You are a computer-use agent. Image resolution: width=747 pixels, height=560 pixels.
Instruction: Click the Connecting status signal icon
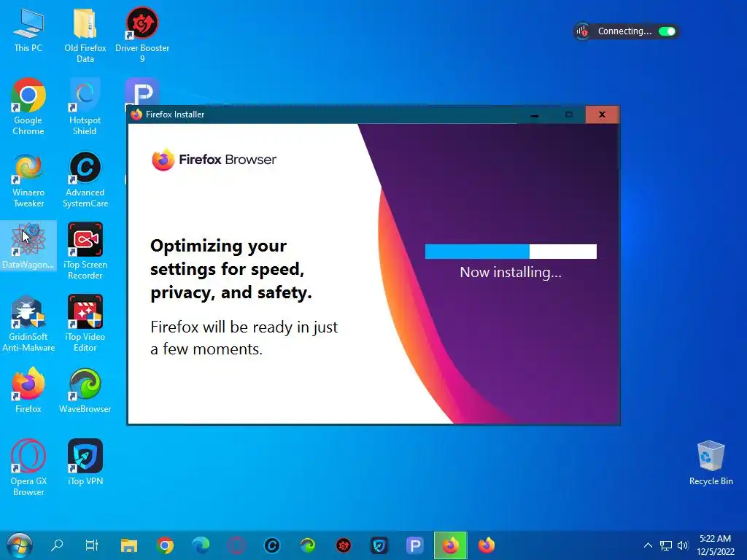pos(582,31)
